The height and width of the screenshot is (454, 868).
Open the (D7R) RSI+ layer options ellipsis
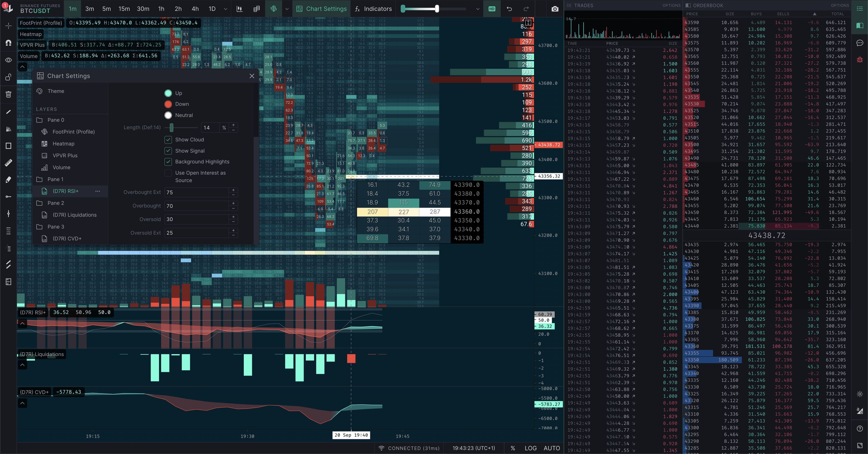pyautogui.click(x=98, y=191)
